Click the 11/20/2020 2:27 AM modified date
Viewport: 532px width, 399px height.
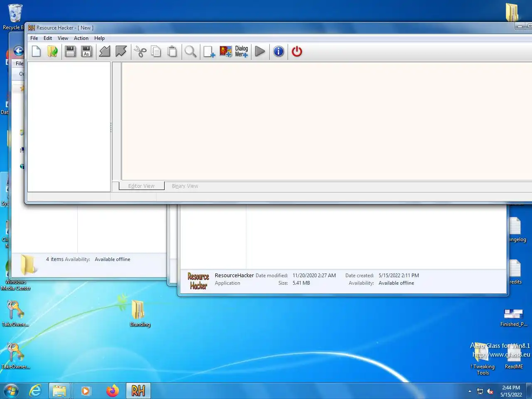pyautogui.click(x=314, y=276)
